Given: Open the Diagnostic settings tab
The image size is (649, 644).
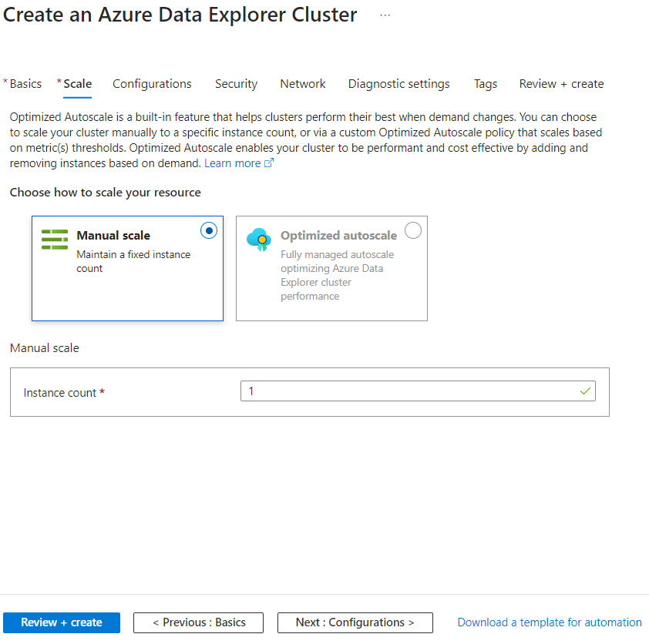Looking at the screenshot, I should pos(398,84).
